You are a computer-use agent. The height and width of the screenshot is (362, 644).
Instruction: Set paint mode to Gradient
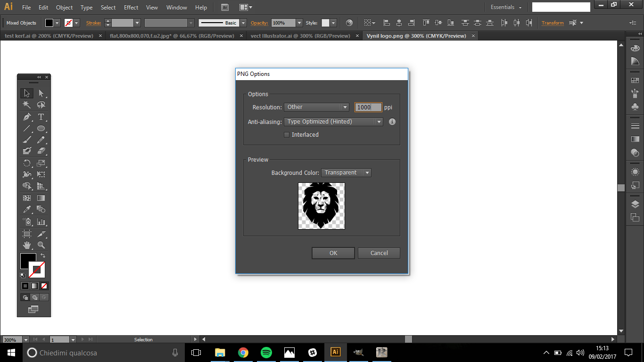tap(35, 286)
